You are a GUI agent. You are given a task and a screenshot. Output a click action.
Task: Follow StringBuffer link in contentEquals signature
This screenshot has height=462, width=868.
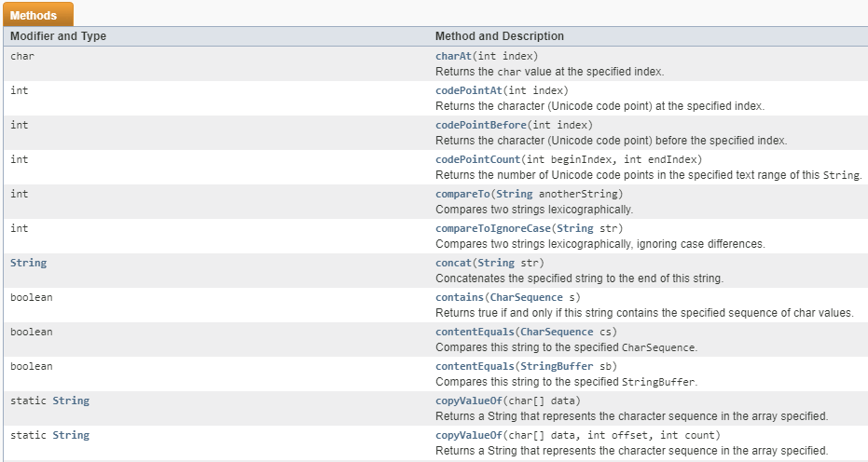point(557,366)
